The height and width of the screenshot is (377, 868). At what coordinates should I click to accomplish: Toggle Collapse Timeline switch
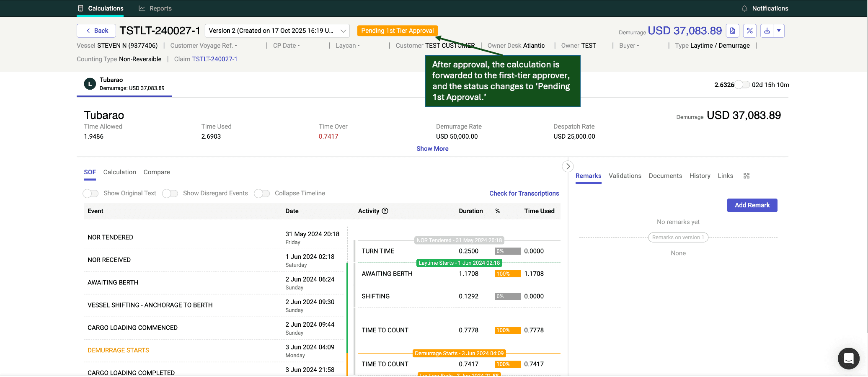click(262, 193)
